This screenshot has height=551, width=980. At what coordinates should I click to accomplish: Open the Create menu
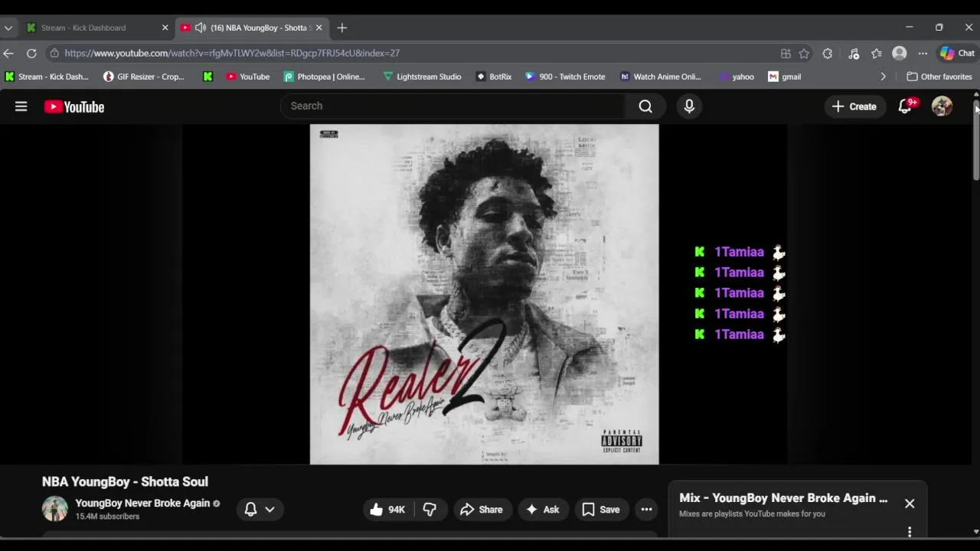(x=854, y=106)
